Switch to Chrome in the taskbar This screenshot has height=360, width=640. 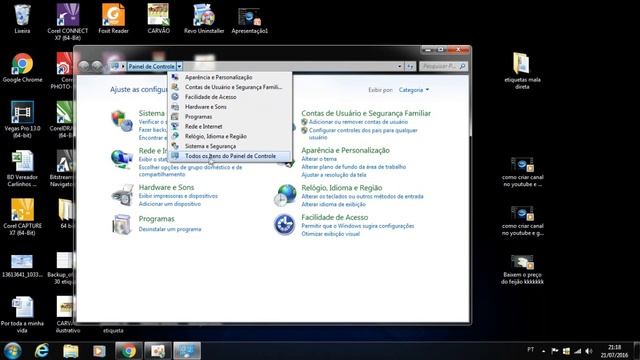click(129, 351)
